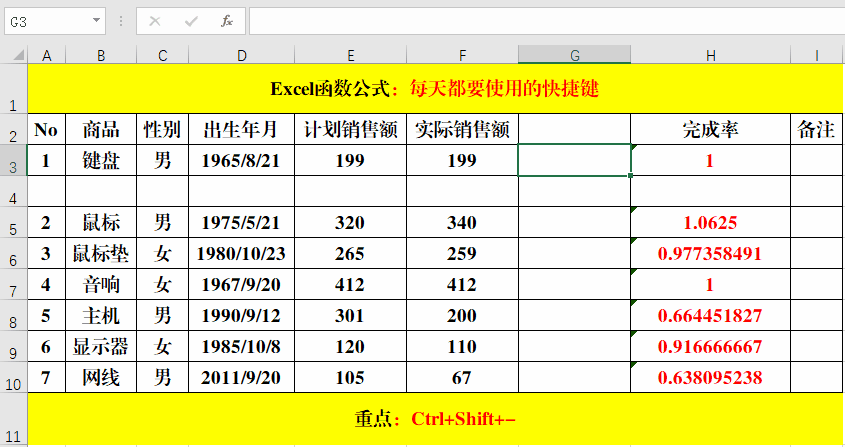Select column D header

[x=241, y=55]
